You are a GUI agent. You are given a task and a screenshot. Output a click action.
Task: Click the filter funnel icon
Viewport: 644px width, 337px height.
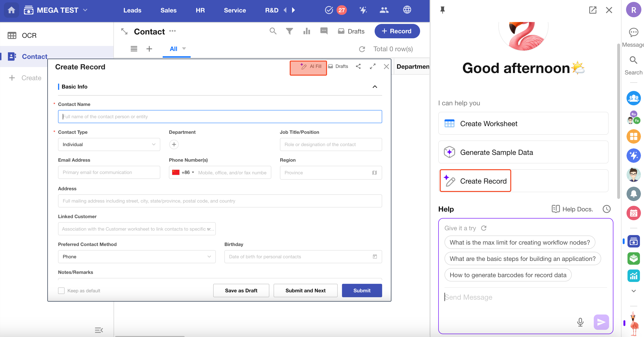point(289,31)
